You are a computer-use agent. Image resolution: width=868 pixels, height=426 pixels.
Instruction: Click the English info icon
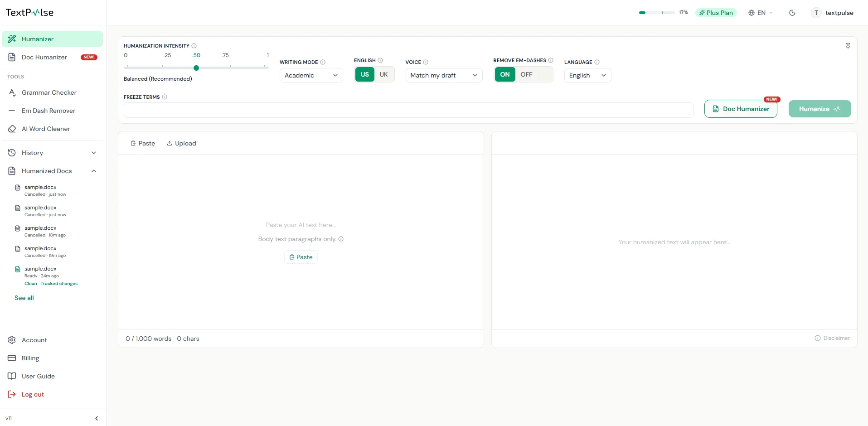click(380, 60)
